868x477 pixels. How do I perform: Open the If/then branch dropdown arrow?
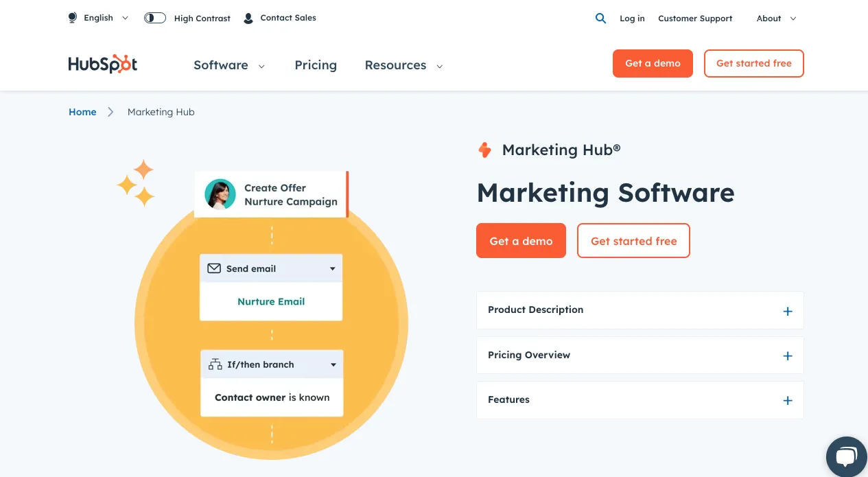(333, 364)
